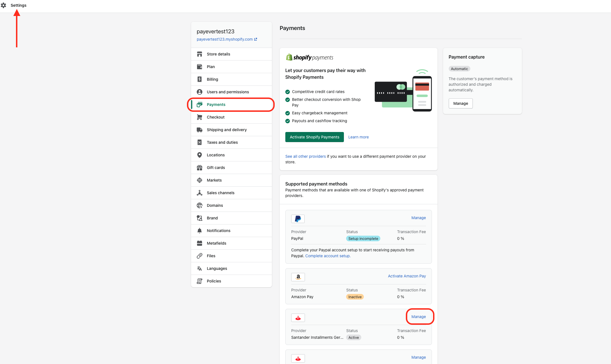Click Manage for Santander Installments Germany
The width and height of the screenshot is (611, 364).
pyautogui.click(x=418, y=317)
